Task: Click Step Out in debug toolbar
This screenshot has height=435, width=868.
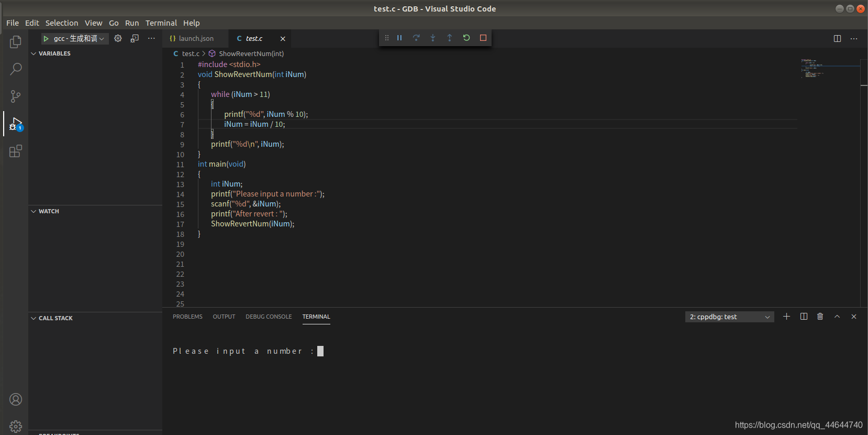Action: tap(450, 38)
